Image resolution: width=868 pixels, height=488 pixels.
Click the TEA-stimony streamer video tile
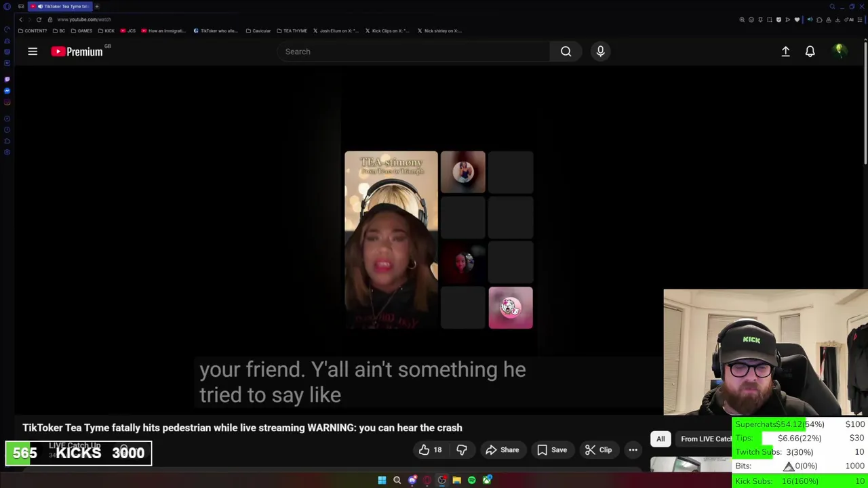[391, 240]
